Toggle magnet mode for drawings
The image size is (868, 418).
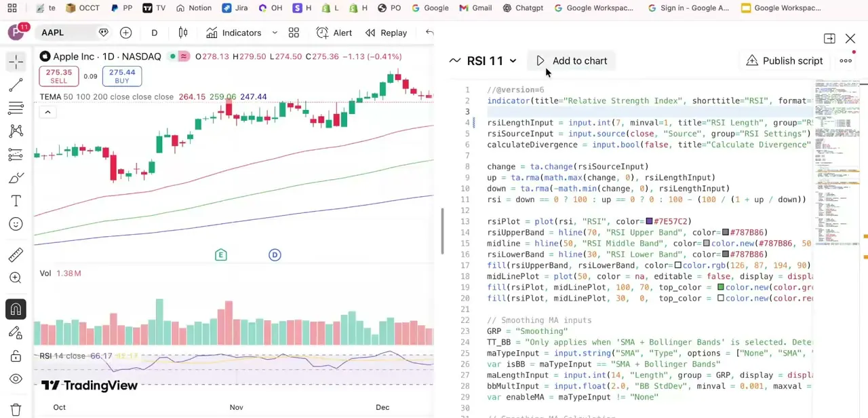pos(16,309)
